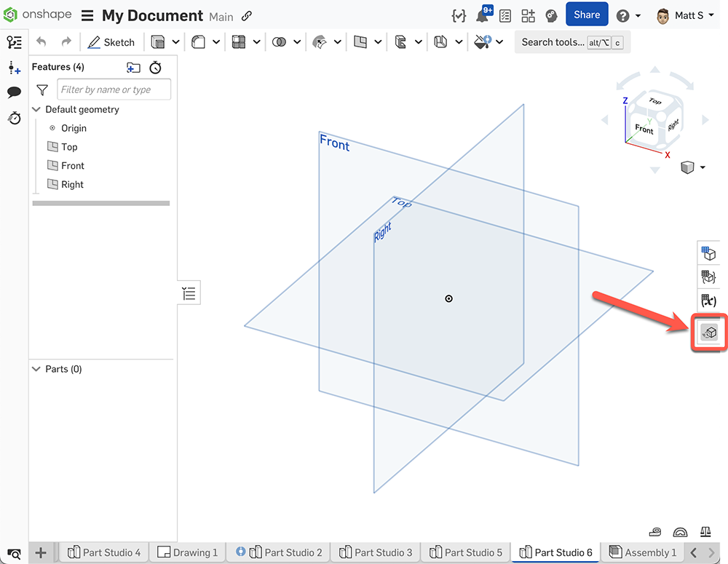Open the Comments speech bubble

click(15, 92)
